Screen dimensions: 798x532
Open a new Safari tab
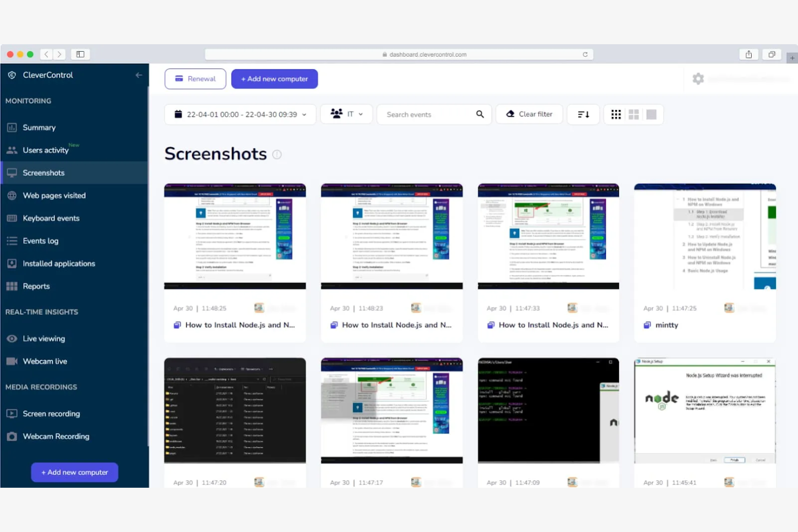point(792,58)
